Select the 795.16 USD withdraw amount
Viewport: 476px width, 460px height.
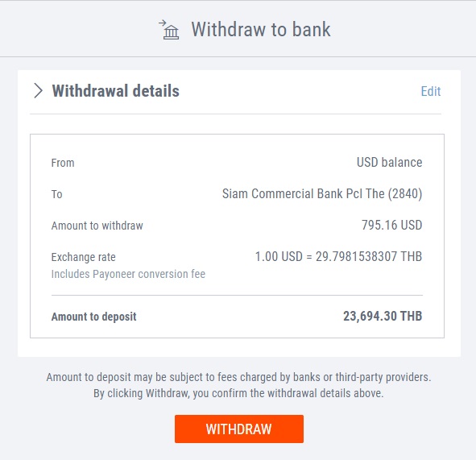(x=392, y=226)
